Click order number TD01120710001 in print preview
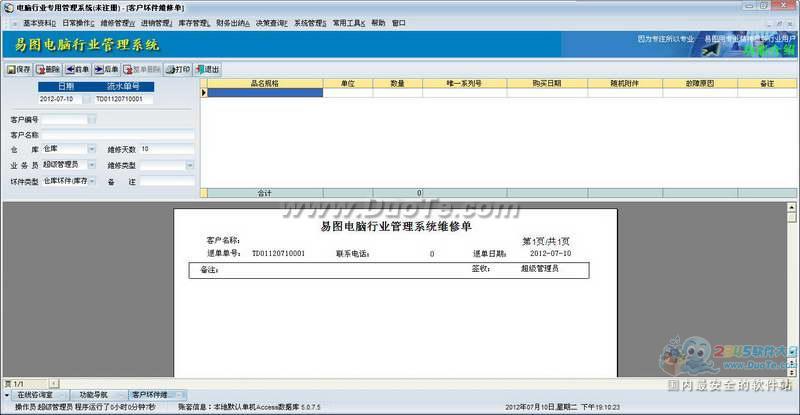The image size is (800, 415). [x=279, y=253]
